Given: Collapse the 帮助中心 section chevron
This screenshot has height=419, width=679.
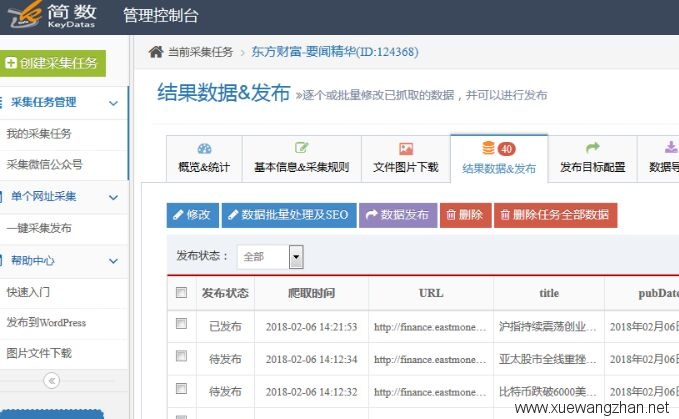Looking at the screenshot, I should (113, 261).
